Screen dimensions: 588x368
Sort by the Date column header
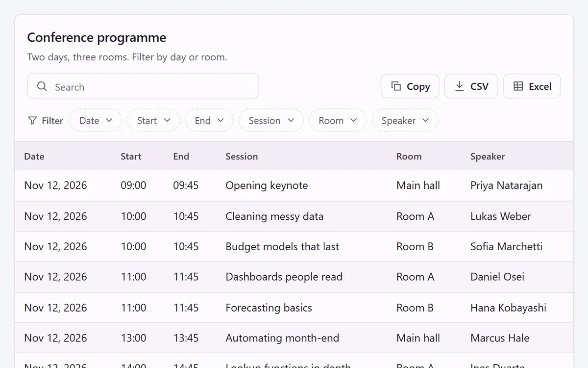[x=34, y=157]
